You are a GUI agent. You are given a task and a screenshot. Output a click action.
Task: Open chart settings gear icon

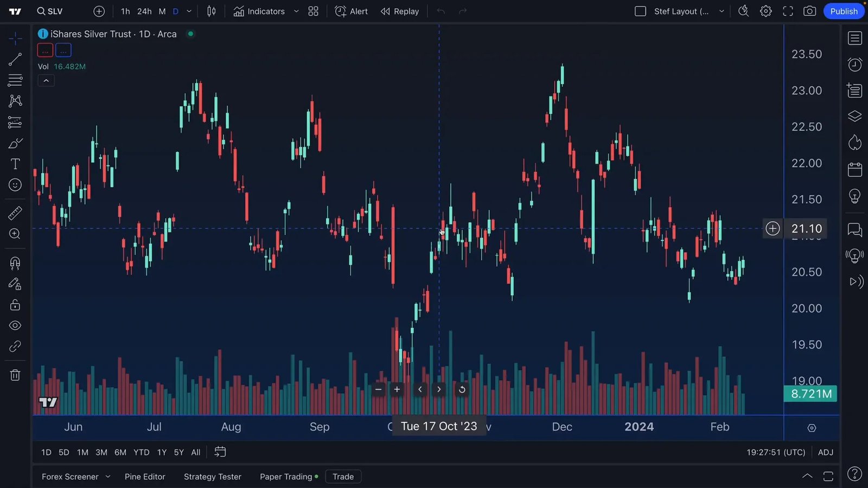[x=766, y=11]
